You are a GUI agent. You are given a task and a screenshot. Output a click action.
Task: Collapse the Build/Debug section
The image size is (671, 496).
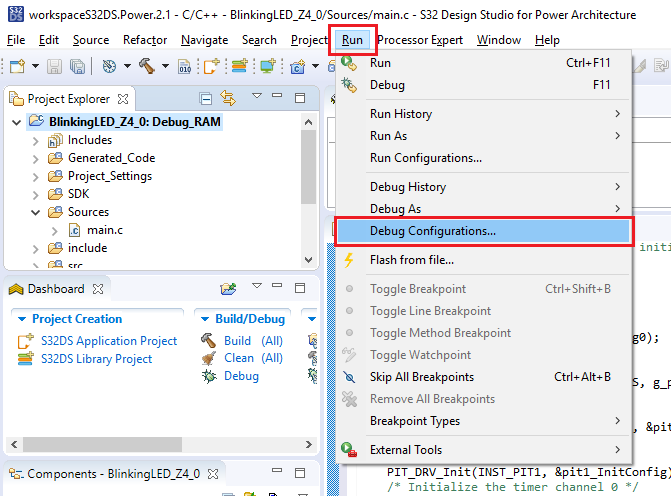(205, 319)
